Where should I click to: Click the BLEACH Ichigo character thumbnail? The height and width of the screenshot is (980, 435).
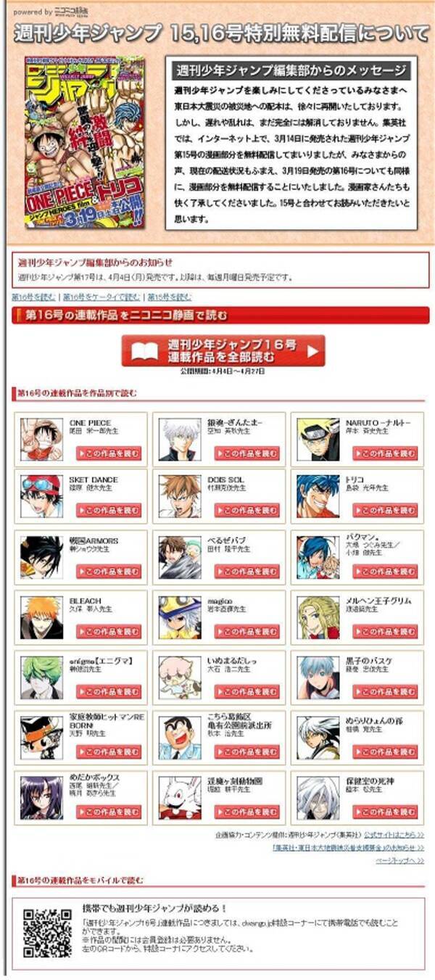point(42,617)
